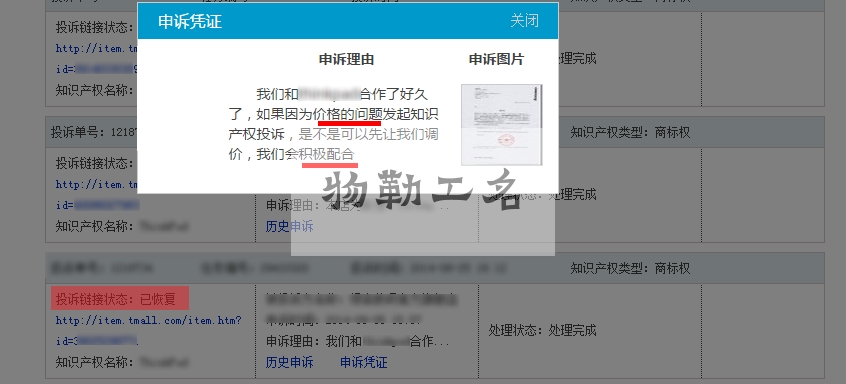Click 知识产权名称 label in bottom row
The height and width of the screenshot is (384, 846).
pos(95,362)
